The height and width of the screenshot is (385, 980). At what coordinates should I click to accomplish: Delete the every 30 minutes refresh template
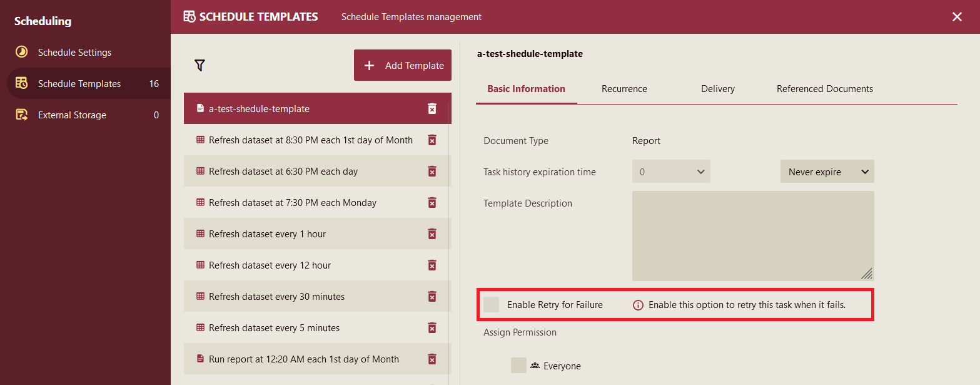[x=432, y=297]
